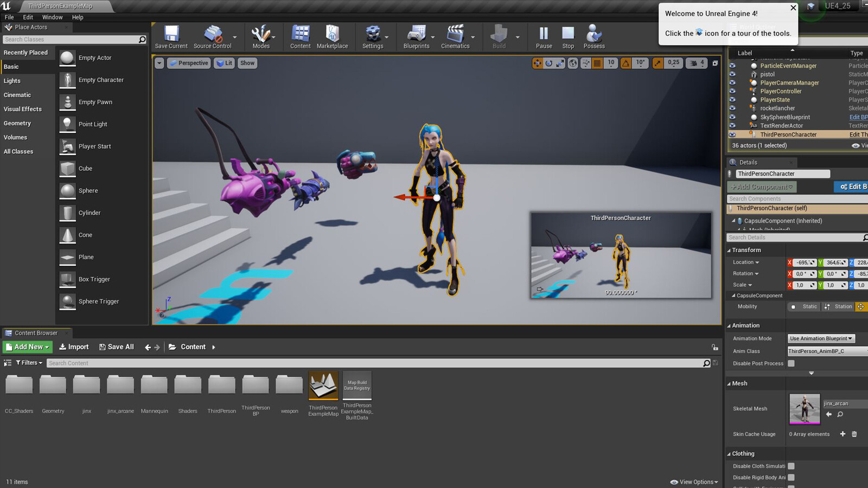Select the rotate gizmo mode in viewport

point(548,63)
